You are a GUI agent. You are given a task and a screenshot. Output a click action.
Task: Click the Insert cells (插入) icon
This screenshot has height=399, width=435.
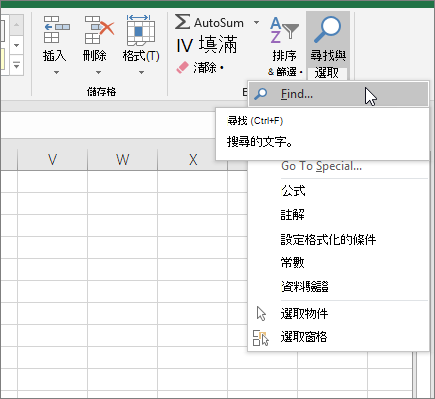(x=56, y=30)
